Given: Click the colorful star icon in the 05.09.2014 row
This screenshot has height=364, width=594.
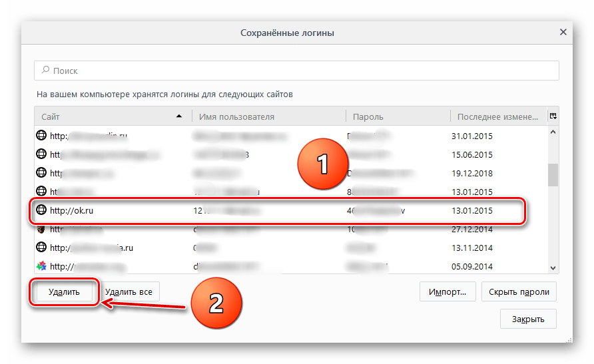Looking at the screenshot, I should (x=41, y=266).
